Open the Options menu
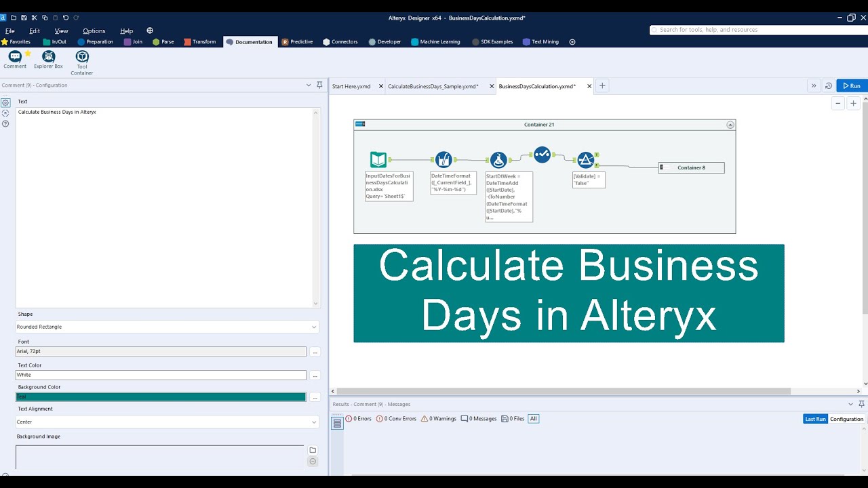 [x=94, y=30]
